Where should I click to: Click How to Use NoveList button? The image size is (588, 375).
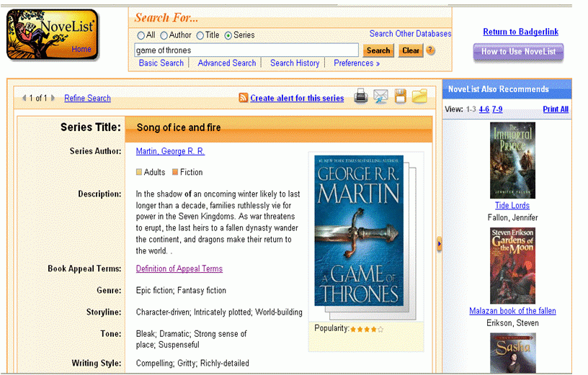tap(518, 52)
